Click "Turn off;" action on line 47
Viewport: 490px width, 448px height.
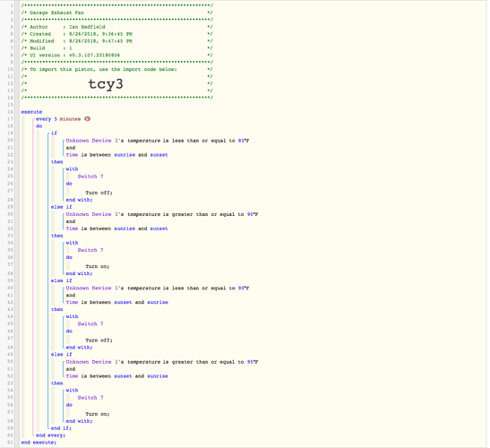[99, 340]
